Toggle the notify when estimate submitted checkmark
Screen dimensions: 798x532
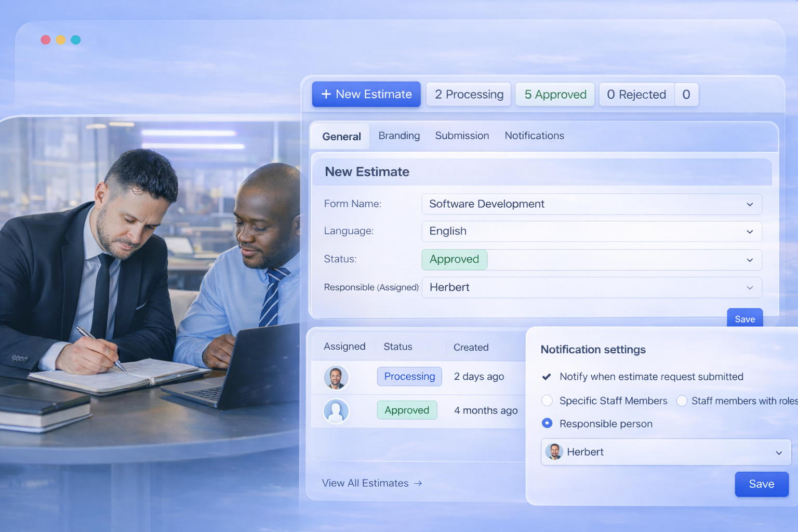tap(547, 377)
